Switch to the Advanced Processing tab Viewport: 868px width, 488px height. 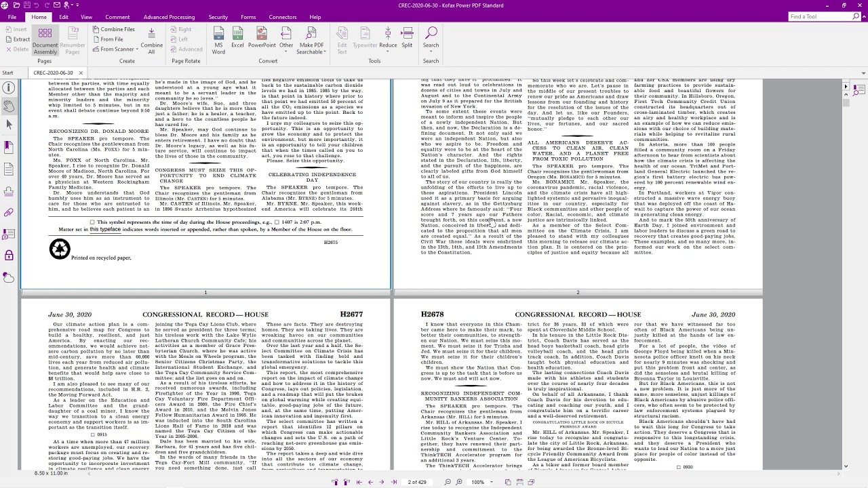click(x=169, y=17)
